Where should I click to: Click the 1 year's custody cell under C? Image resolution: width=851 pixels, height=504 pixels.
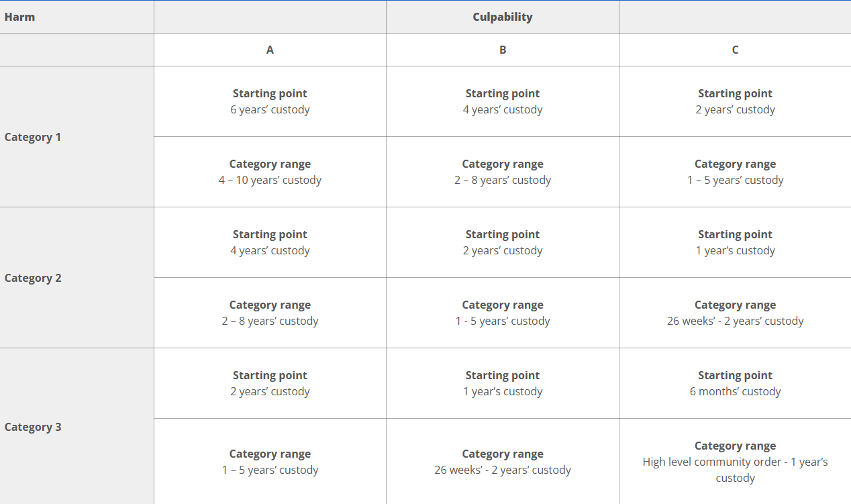[x=735, y=242]
